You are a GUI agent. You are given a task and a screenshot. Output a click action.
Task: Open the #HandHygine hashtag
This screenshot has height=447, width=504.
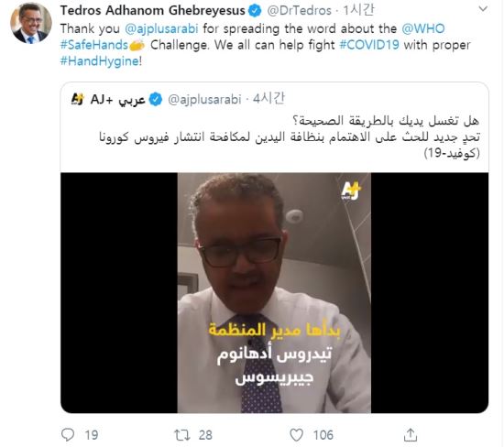pyautogui.click(x=100, y=61)
